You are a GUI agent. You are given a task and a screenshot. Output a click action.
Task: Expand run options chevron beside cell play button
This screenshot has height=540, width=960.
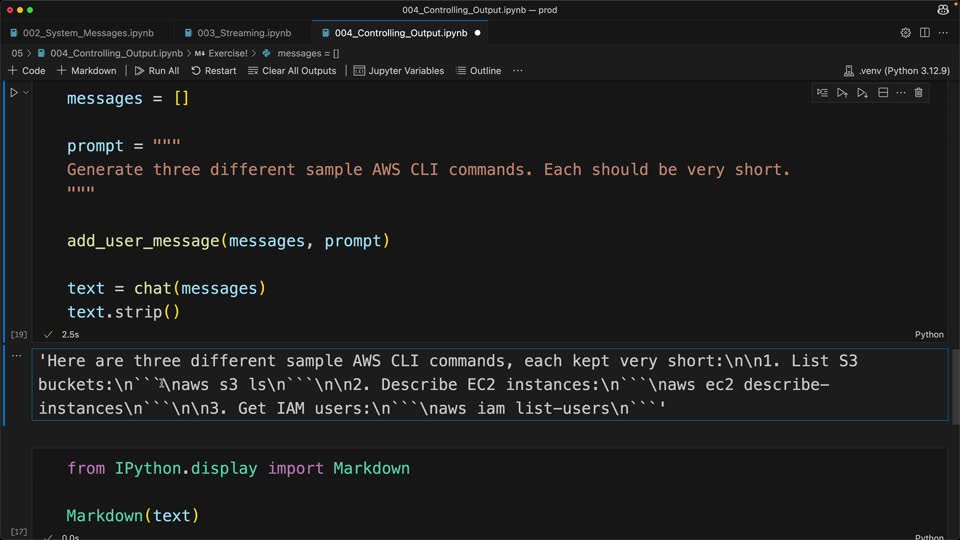coord(26,92)
